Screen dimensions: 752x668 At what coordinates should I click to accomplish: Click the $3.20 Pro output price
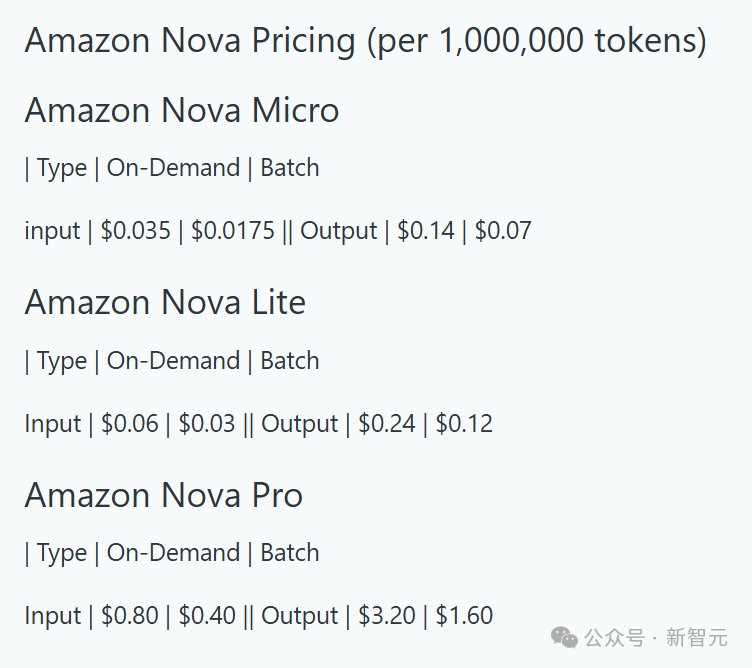(387, 615)
